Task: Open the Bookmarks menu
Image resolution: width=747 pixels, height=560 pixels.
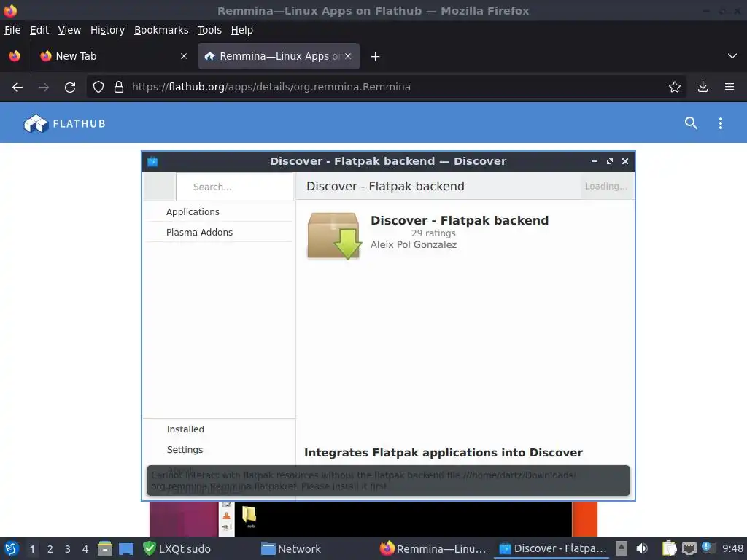Action: coord(161,30)
